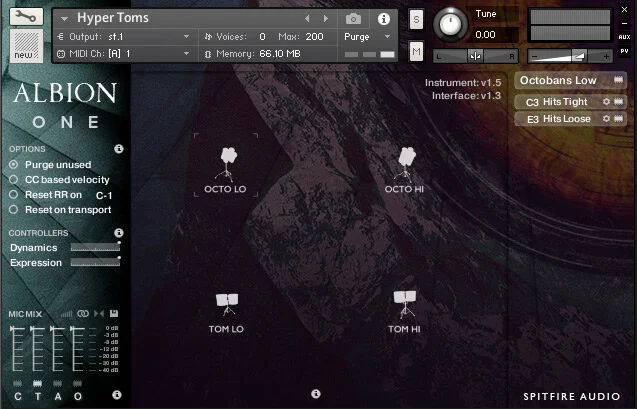Screen dimensions: 637x409
Task: Adjust the Tune knob
Action: tap(450, 24)
